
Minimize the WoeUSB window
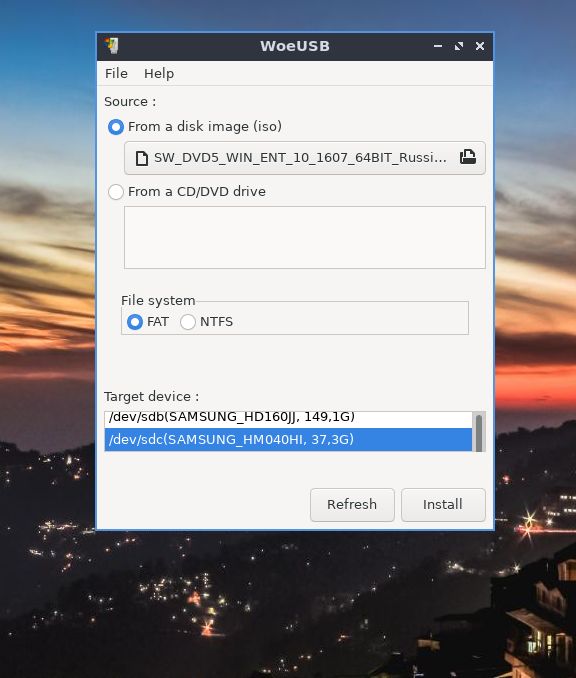(438, 45)
